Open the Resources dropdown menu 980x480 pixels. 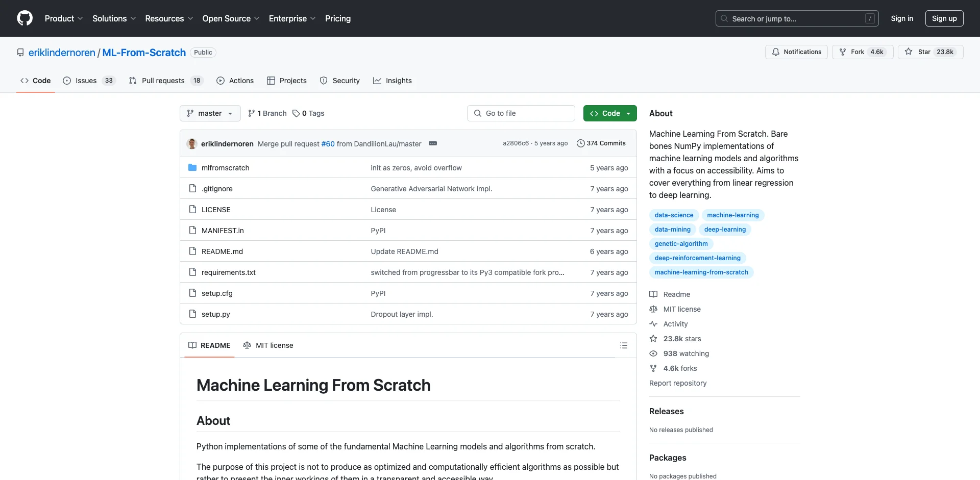(169, 18)
